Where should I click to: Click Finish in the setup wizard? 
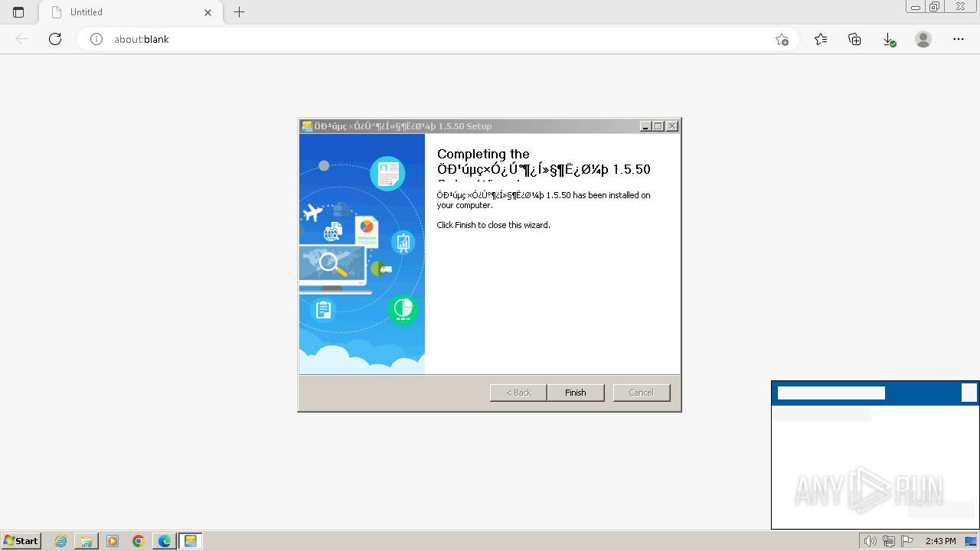[576, 393]
